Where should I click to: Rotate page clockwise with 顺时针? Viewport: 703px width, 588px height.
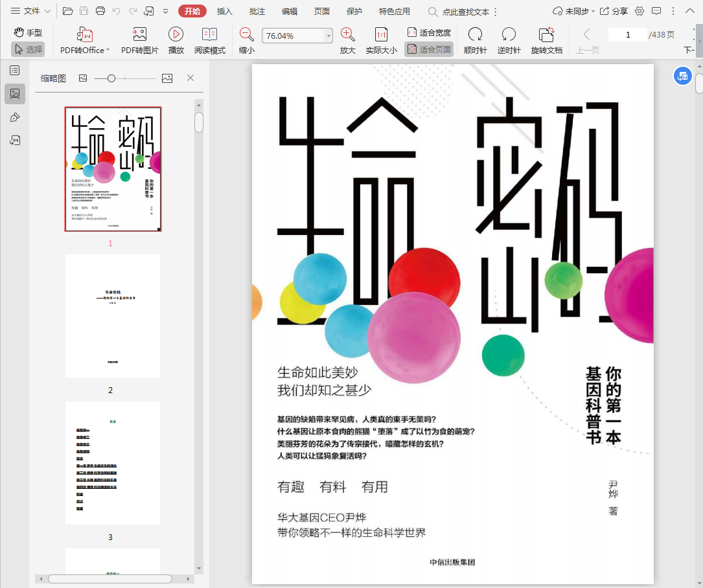(475, 35)
